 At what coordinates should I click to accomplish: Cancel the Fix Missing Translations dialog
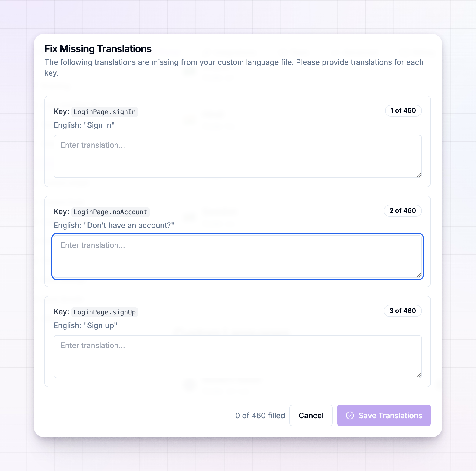(311, 415)
